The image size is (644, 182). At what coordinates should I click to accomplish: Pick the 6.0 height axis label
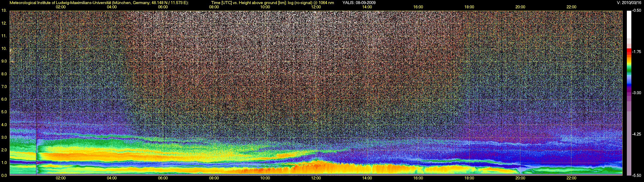(4, 99)
